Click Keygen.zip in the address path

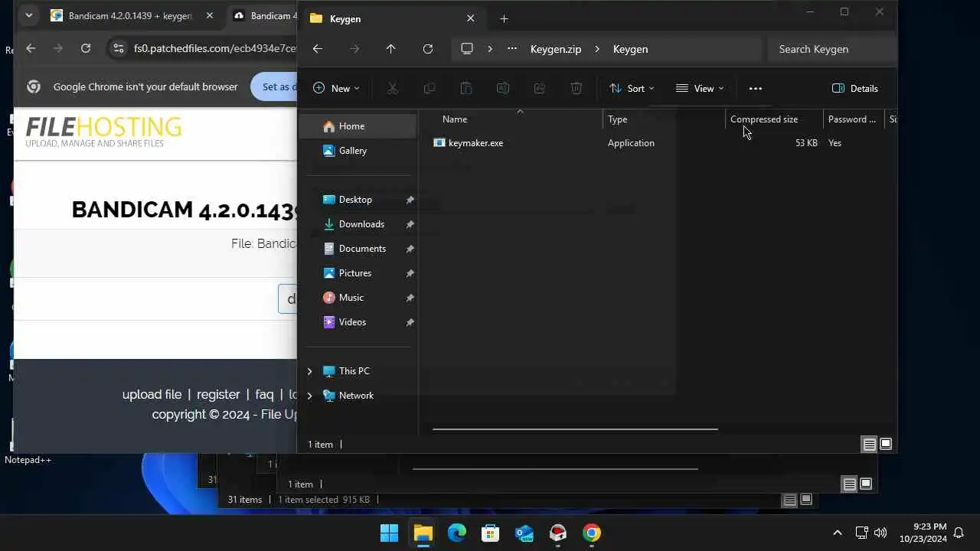[556, 49]
